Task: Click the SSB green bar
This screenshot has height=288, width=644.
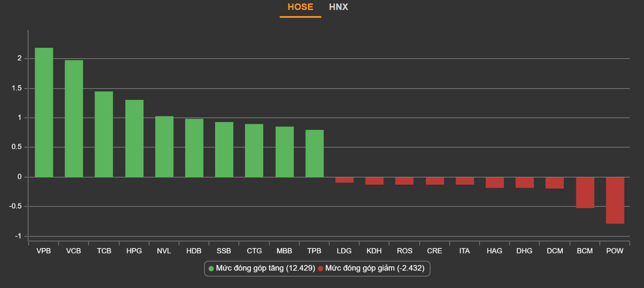Action: pos(224,149)
